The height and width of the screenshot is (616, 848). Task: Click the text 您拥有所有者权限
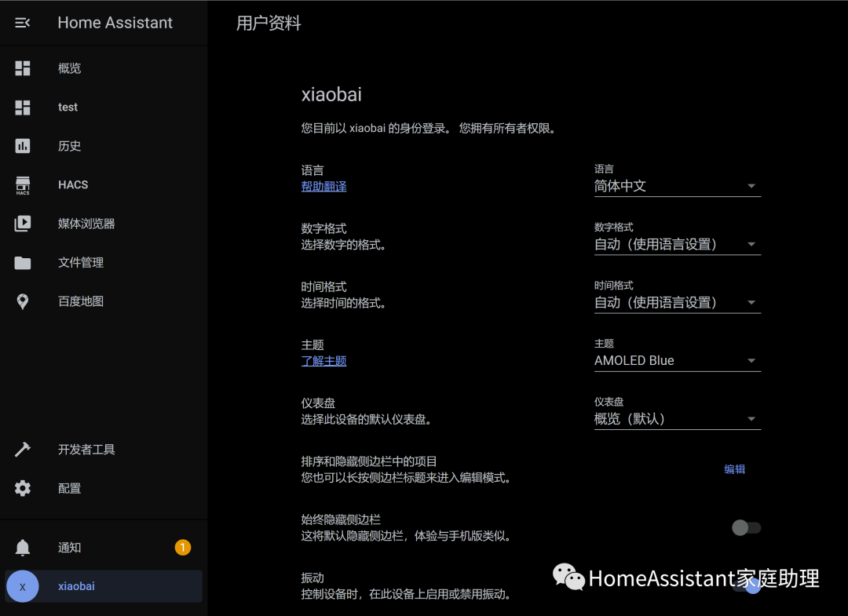(508, 129)
